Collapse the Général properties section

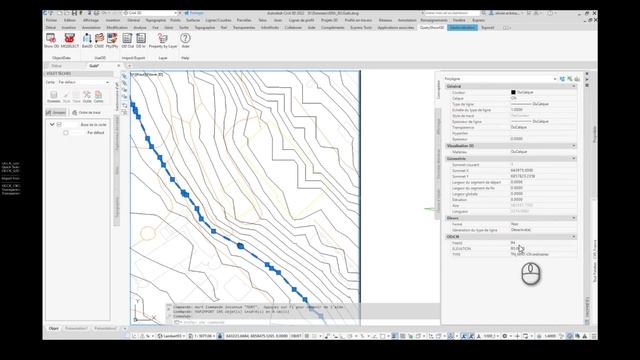(573, 87)
